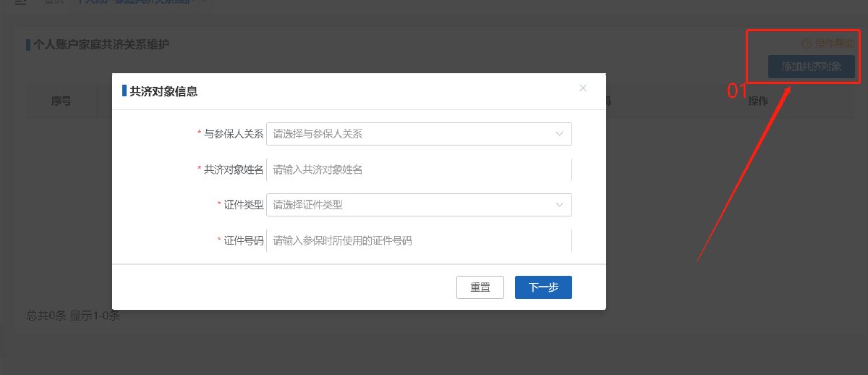The image size is (868, 375).
Task: Click the 个人账户家庭共济关系维护 page heading
Action: pos(101,45)
